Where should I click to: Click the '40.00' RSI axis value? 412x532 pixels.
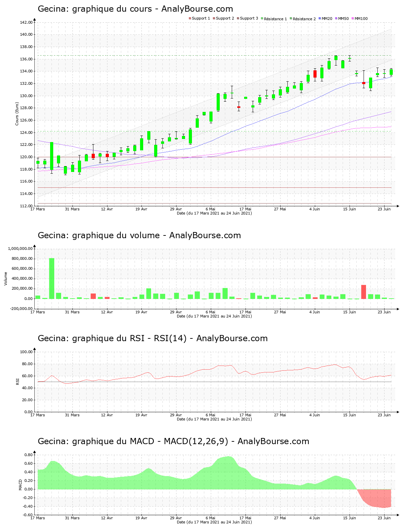(x=27, y=388)
